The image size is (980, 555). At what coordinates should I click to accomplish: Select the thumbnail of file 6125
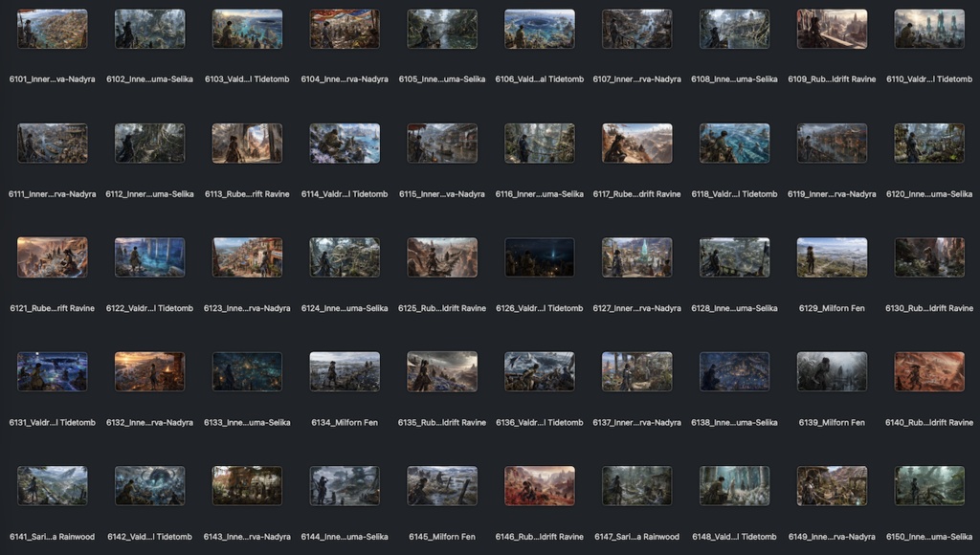click(442, 257)
